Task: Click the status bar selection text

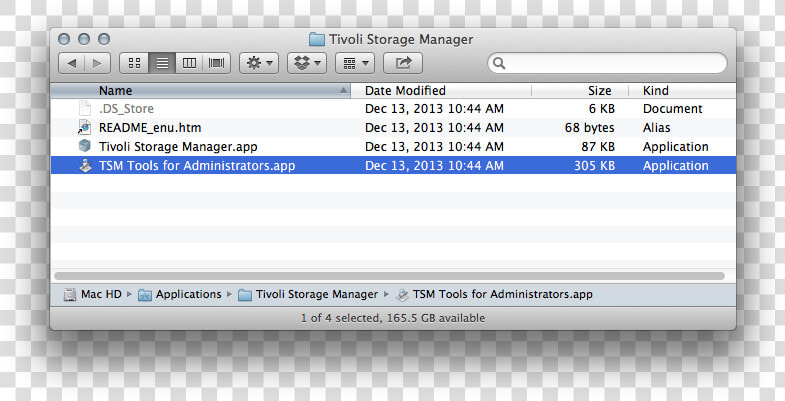Action: [x=393, y=318]
